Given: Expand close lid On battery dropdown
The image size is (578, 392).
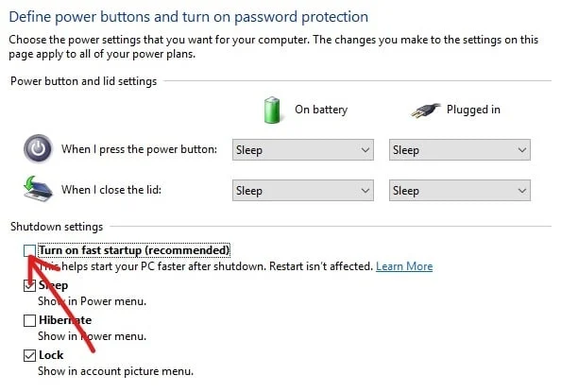Looking at the screenshot, I should click(x=302, y=190).
